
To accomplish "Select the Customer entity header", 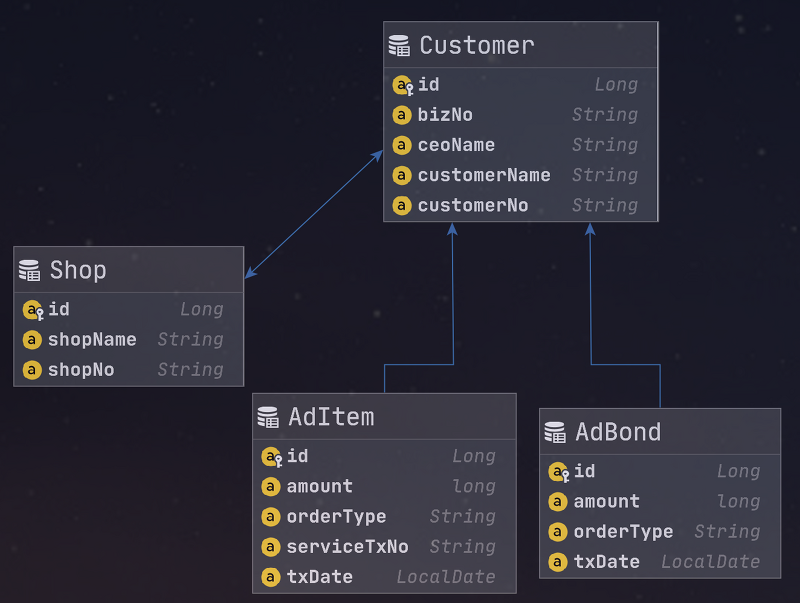I will pos(477,46).
